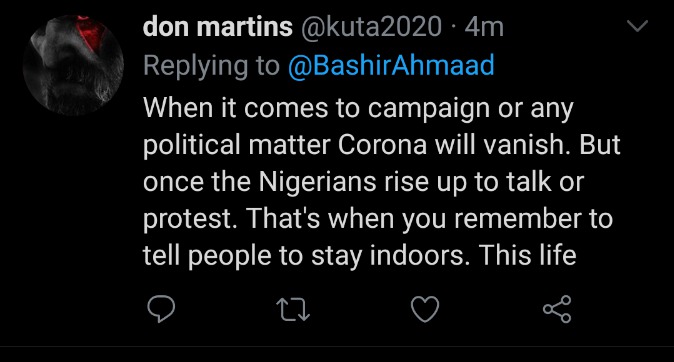
Task: Click the word "Corona" in the tweet
Action: [x=382, y=145]
